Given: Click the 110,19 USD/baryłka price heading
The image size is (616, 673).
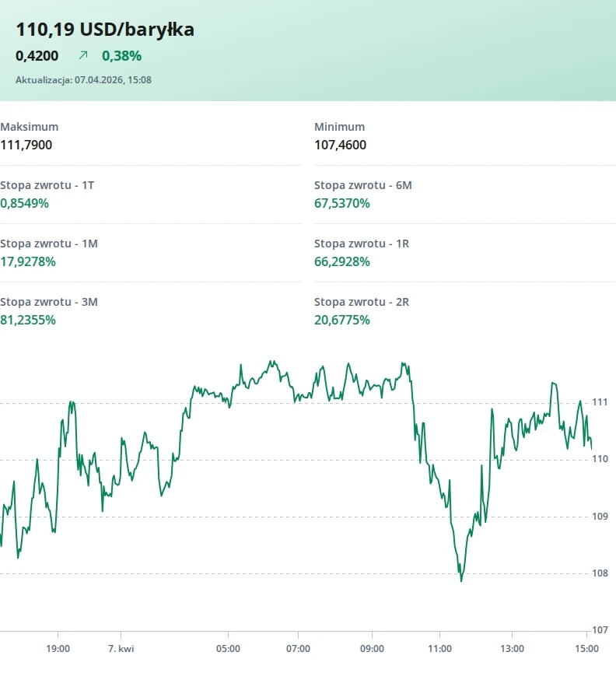Looking at the screenshot, I should [x=105, y=30].
